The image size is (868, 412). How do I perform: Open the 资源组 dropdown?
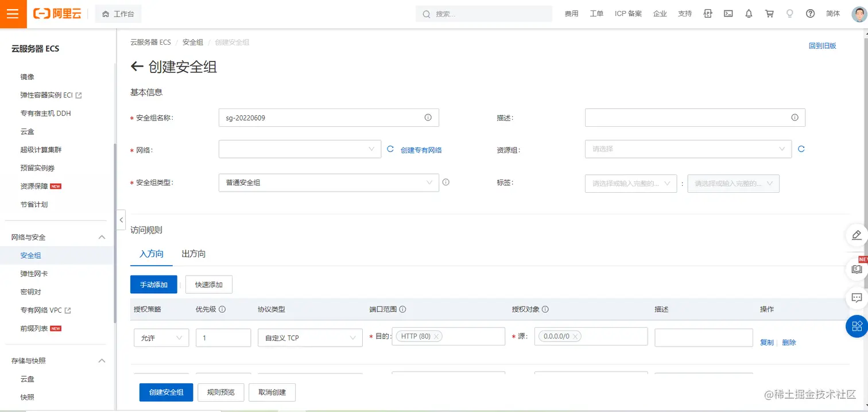tap(688, 149)
